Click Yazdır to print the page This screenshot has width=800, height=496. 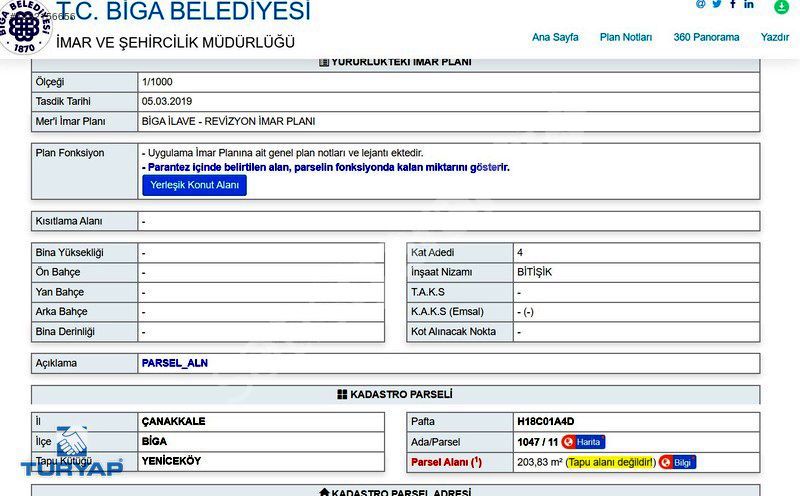point(775,37)
